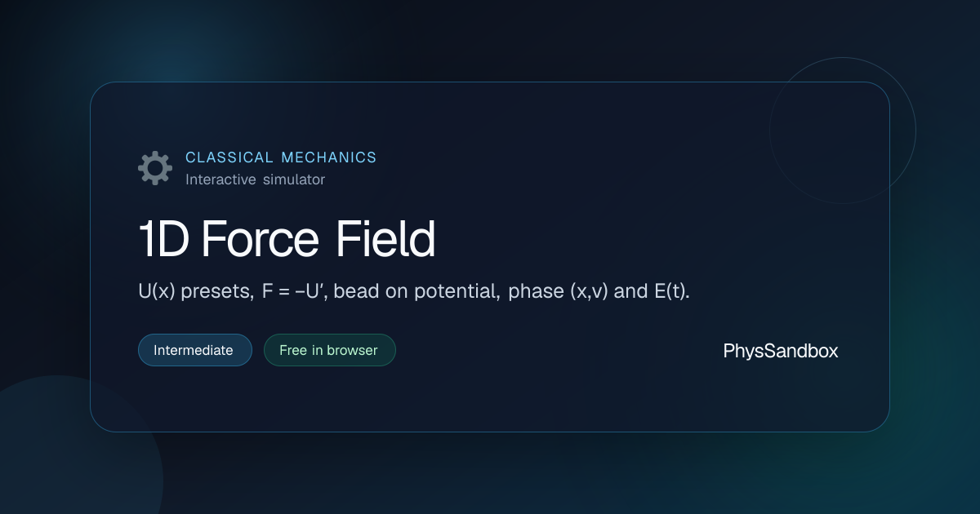Image resolution: width=980 pixels, height=514 pixels.
Task: Click the Free in browser badge
Action: [x=329, y=350]
